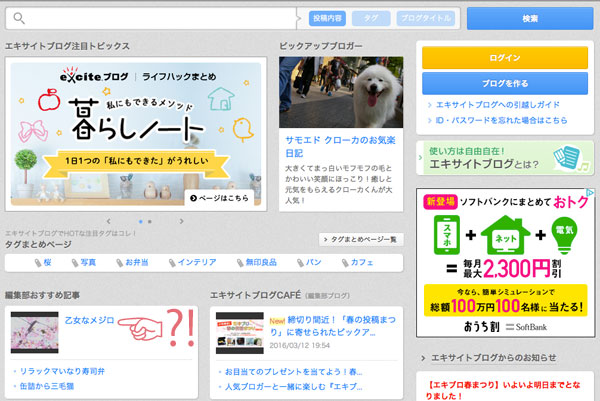Viewport: 600px width, 401px height.
Task: Click the tag icon beside 写真
Action: tap(75, 263)
